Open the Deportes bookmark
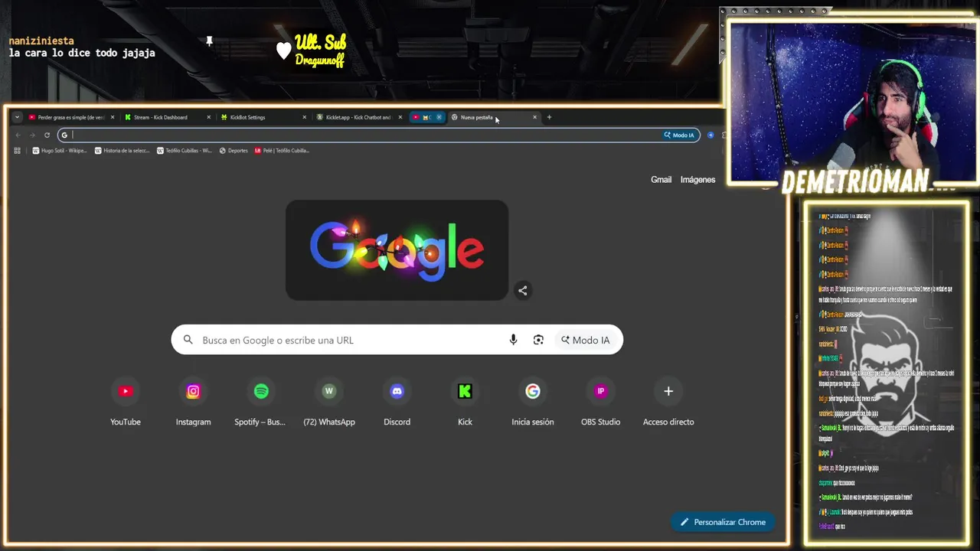The image size is (980, 551). [x=234, y=151]
